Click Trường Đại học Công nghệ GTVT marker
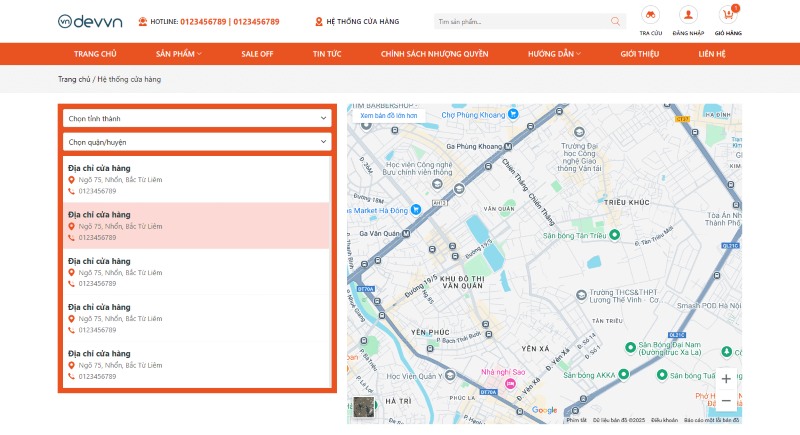Image resolution: width=800 pixels, height=435 pixels. point(579,133)
